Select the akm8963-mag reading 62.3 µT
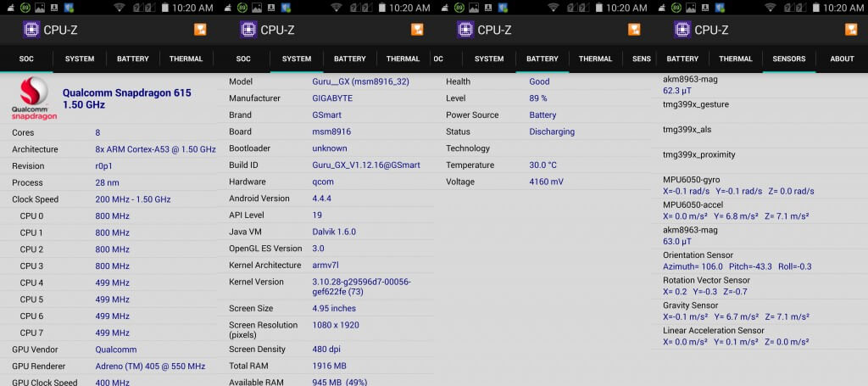Image resolution: width=868 pixels, height=386 pixels. tap(677, 90)
